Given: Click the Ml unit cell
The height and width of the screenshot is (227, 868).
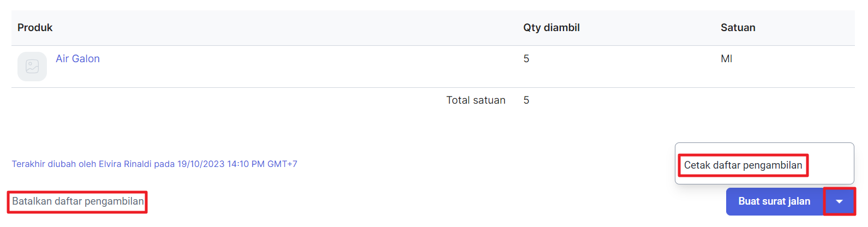Looking at the screenshot, I should 727,59.
